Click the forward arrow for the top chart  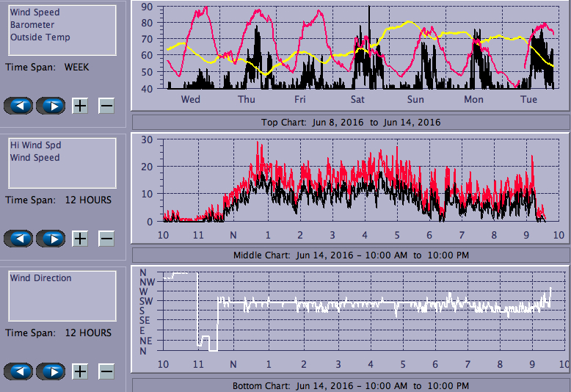pos(51,106)
